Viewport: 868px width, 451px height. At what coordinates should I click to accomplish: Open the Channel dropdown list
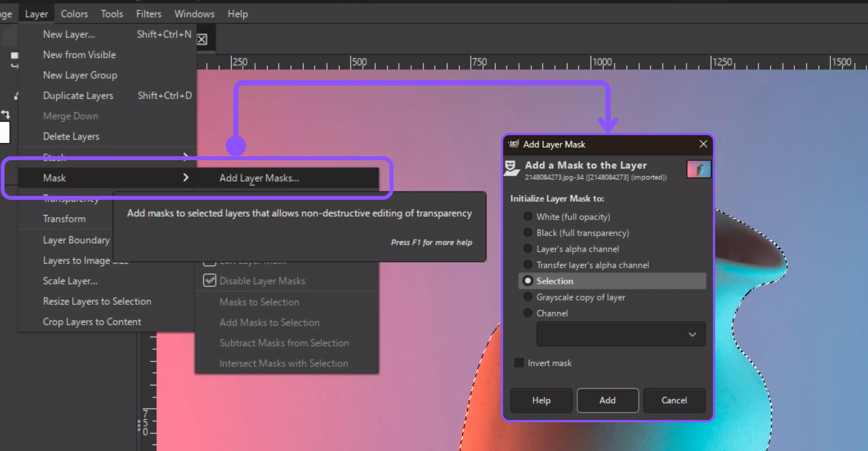pos(621,334)
